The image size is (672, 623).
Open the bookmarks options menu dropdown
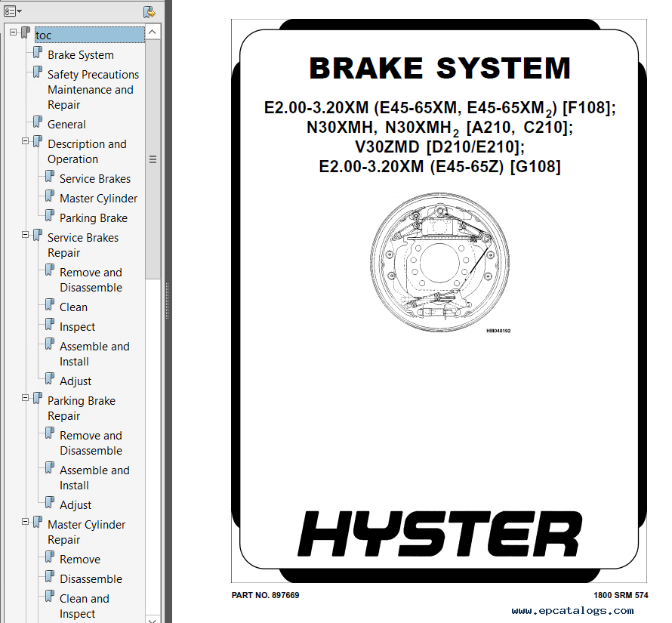pos(12,11)
